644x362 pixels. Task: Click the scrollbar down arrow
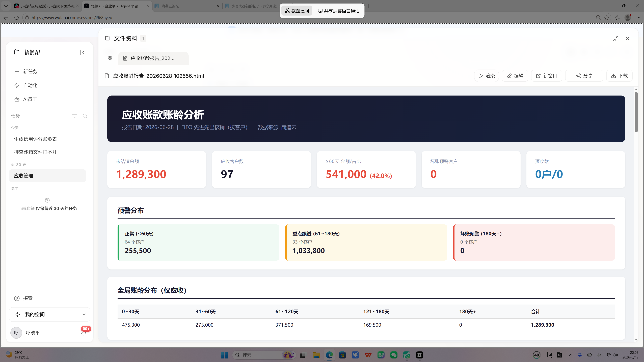pyautogui.click(x=636, y=340)
